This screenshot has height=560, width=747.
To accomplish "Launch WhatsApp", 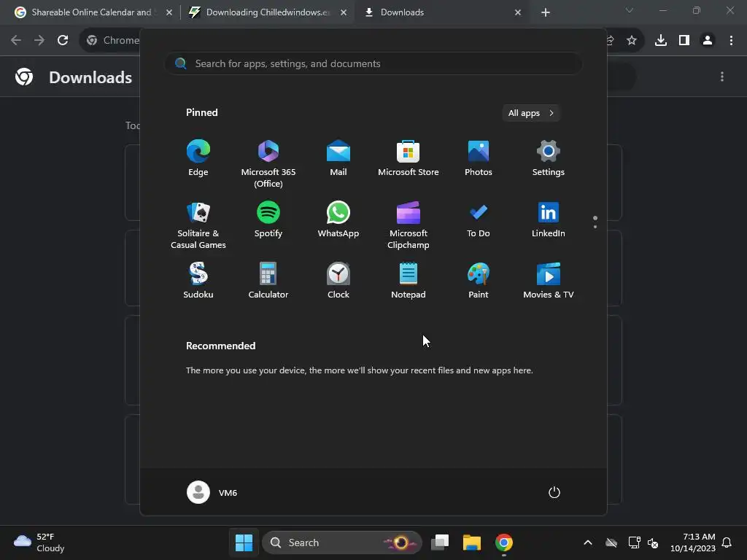I will [x=338, y=219].
